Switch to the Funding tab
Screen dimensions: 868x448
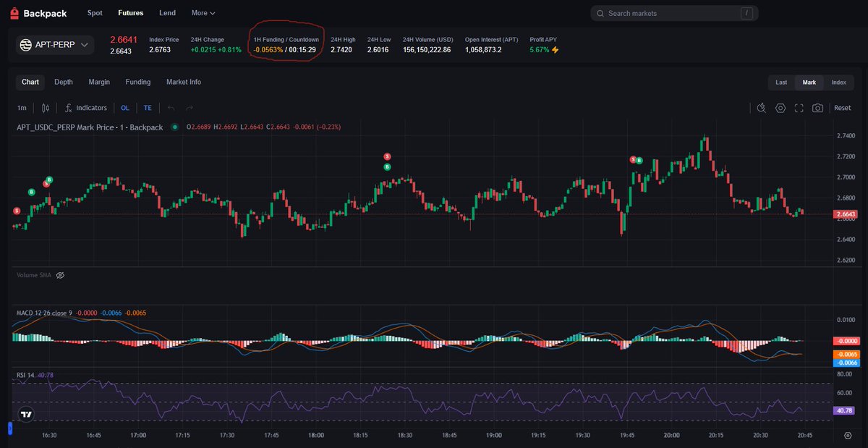(138, 83)
